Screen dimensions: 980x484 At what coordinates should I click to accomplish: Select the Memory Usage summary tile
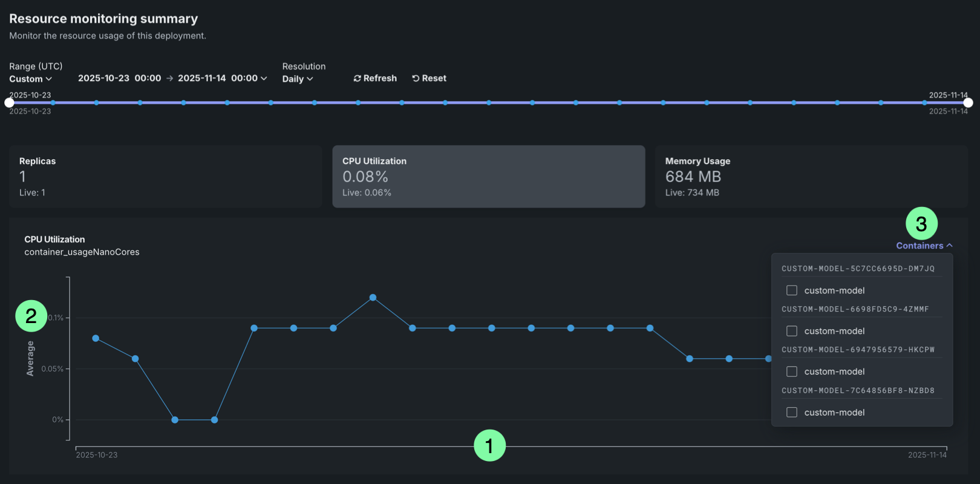coord(811,177)
